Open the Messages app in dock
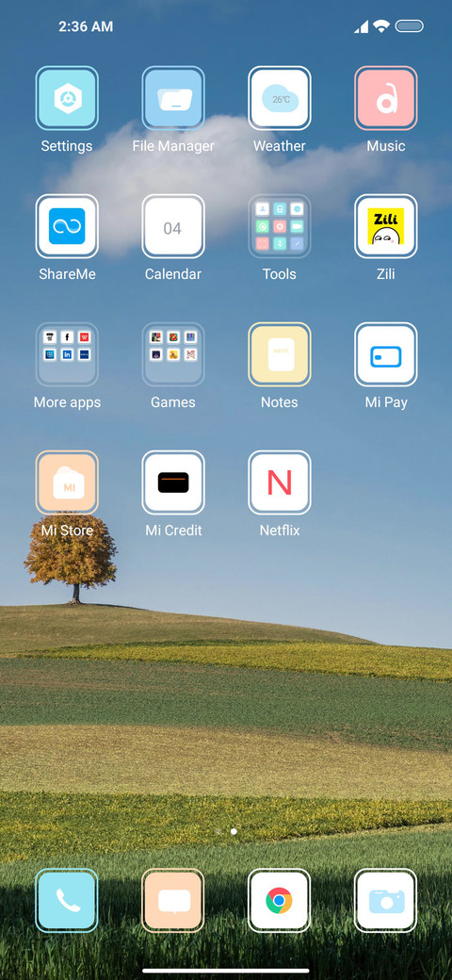The height and width of the screenshot is (980, 452). (x=173, y=901)
